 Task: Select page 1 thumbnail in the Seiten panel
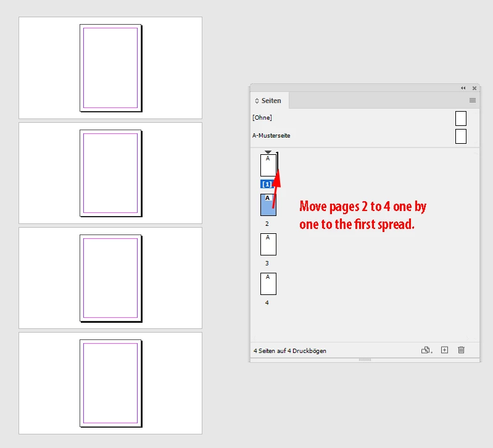tap(268, 165)
